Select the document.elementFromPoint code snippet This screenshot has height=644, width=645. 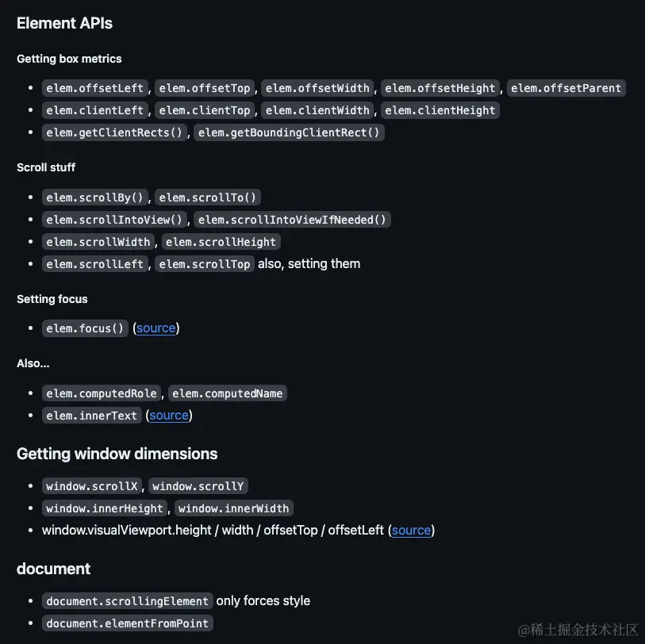(x=128, y=623)
